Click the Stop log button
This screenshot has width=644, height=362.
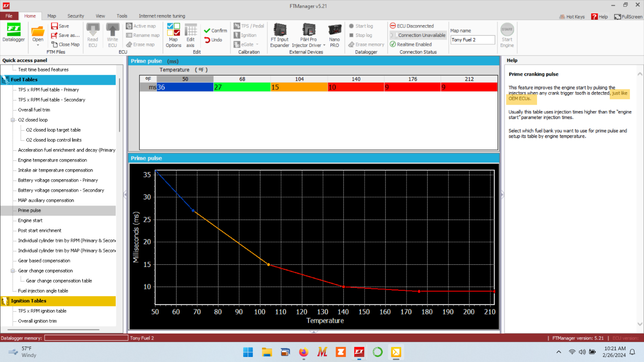click(361, 35)
